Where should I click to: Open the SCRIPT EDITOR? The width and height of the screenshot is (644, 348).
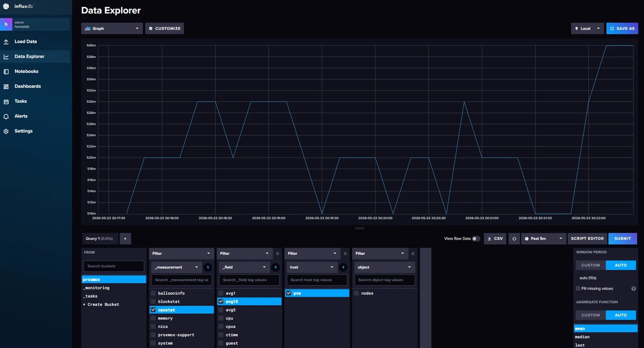click(587, 238)
